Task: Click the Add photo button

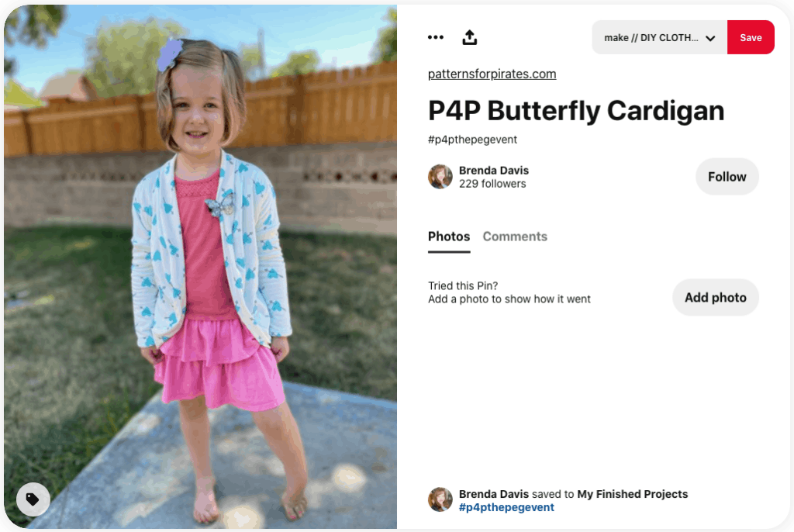Action: 715,298
